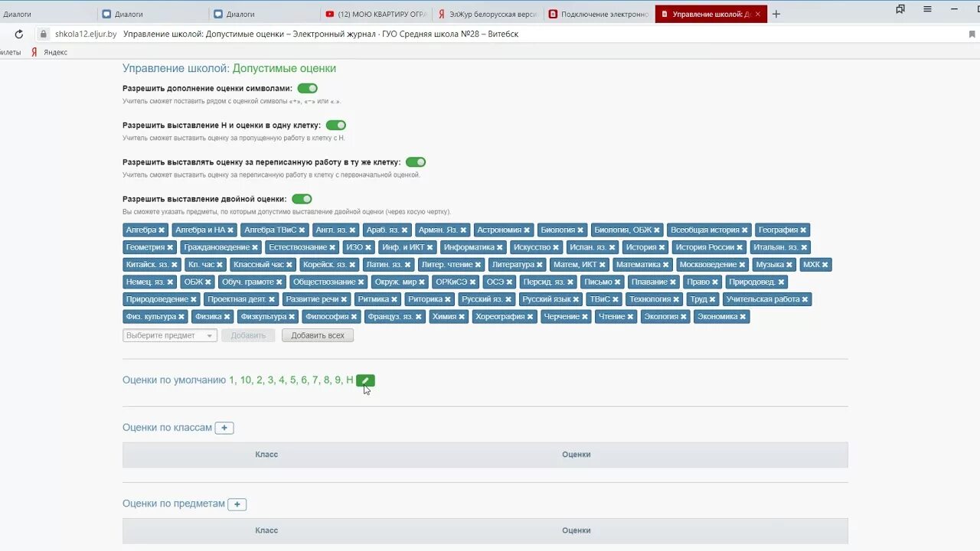Image resolution: width=980 pixels, height=551 pixels.
Task: Remove the Музыка subject tag
Action: tap(789, 265)
